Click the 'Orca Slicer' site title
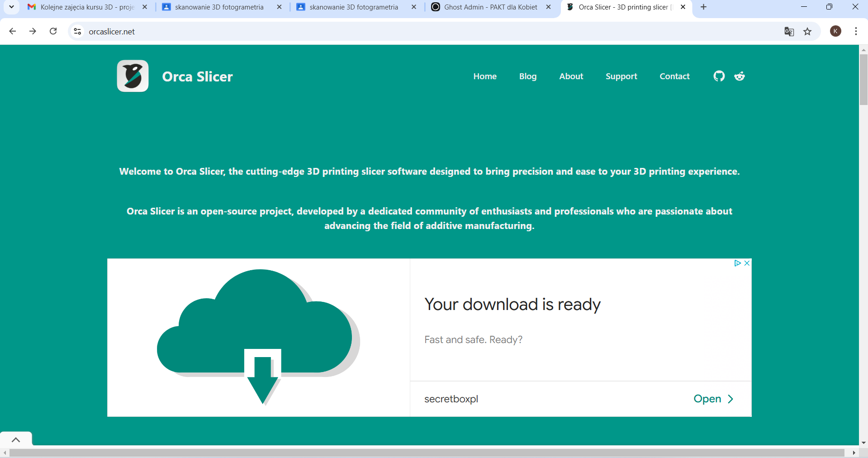 [x=198, y=76]
